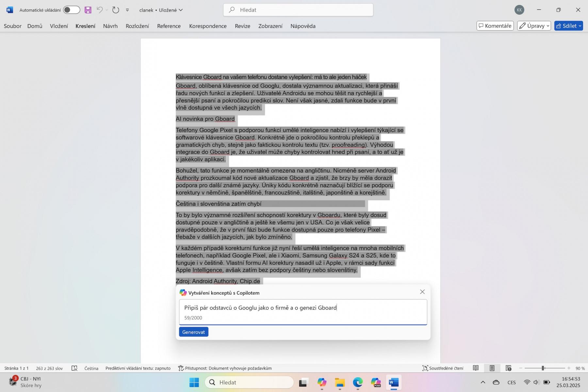
Task: Open the Korespondence tab
Action: click(x=208, y=26)
